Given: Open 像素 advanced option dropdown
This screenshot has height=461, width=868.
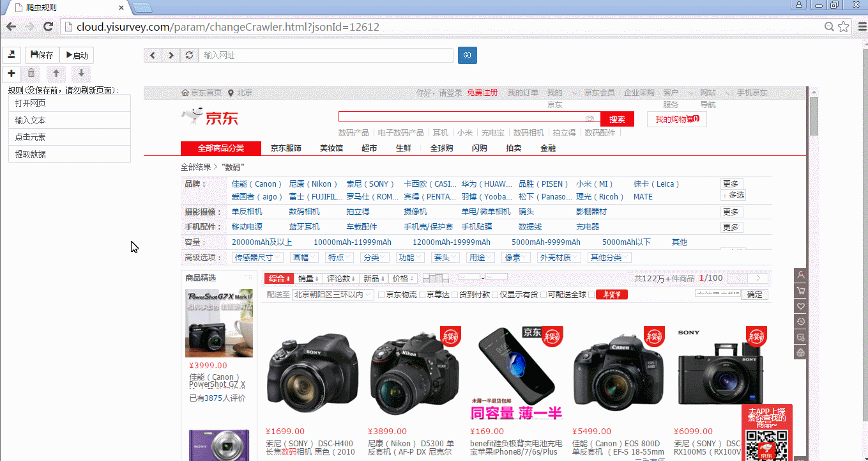Looking at the screenshot, I should point(515,258).
